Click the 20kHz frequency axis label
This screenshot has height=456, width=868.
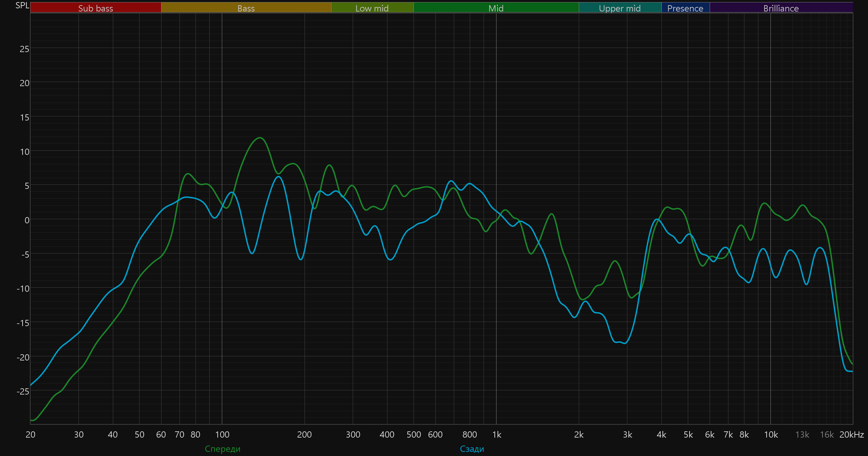851,434
